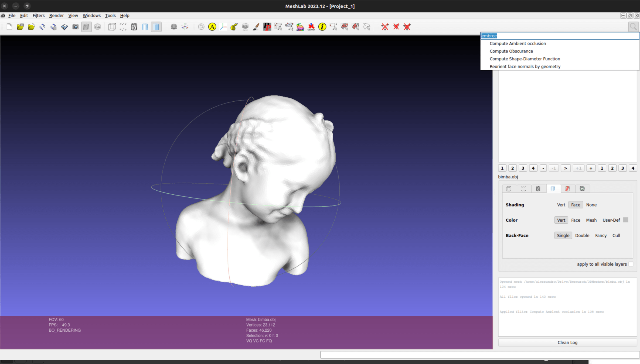Viewport: 640px width, 364px height.
Task: Set Shading to None
Action: tap(591, 205)
